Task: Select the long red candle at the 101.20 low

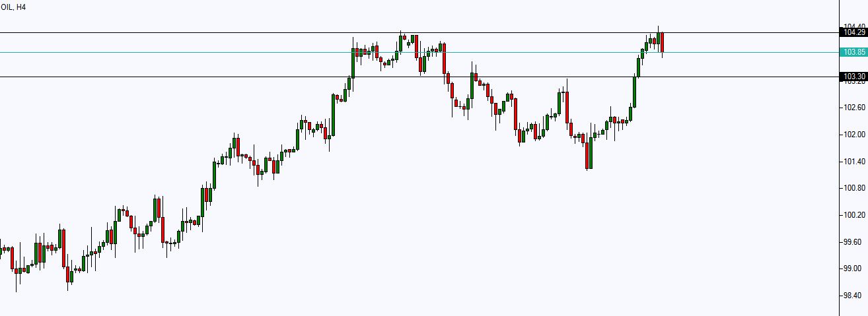Action: point(587,154)
